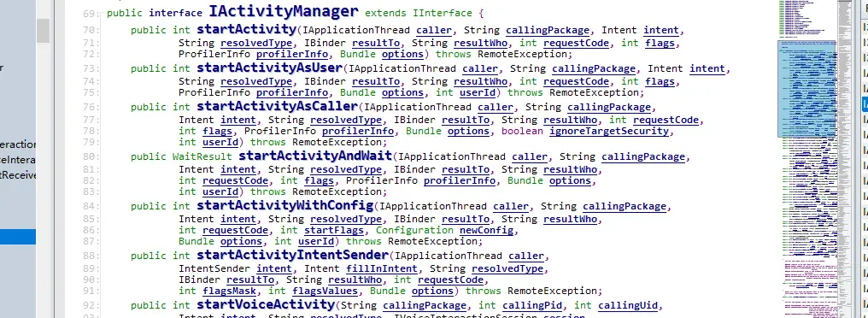Click resultWho on line 71
The height and width of the screenshot is (318, 868).
[481, 44]
